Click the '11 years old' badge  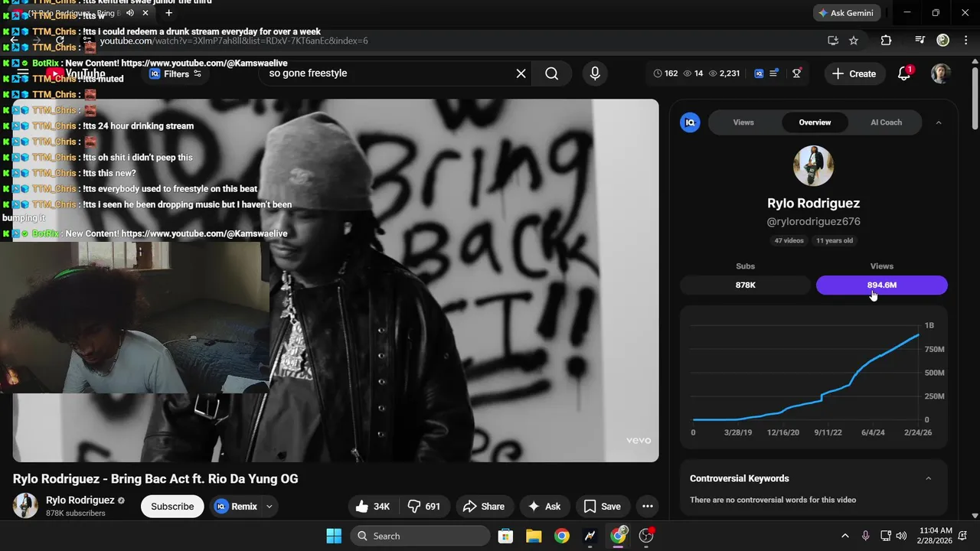click(835, 240)
